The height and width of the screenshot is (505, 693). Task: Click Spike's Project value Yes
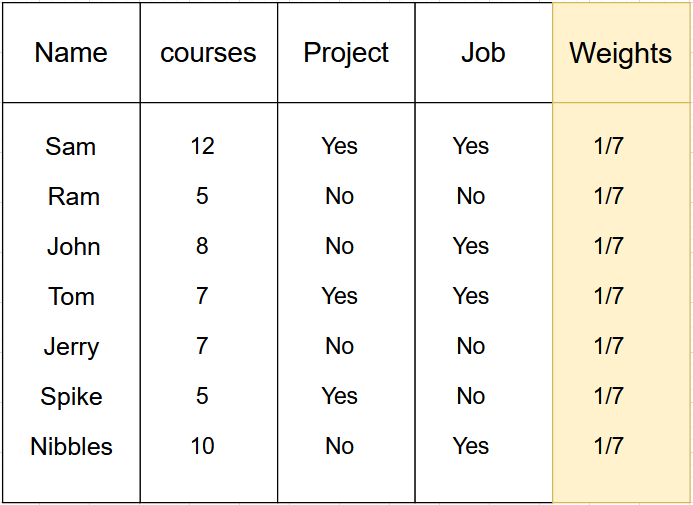(339, 395)
